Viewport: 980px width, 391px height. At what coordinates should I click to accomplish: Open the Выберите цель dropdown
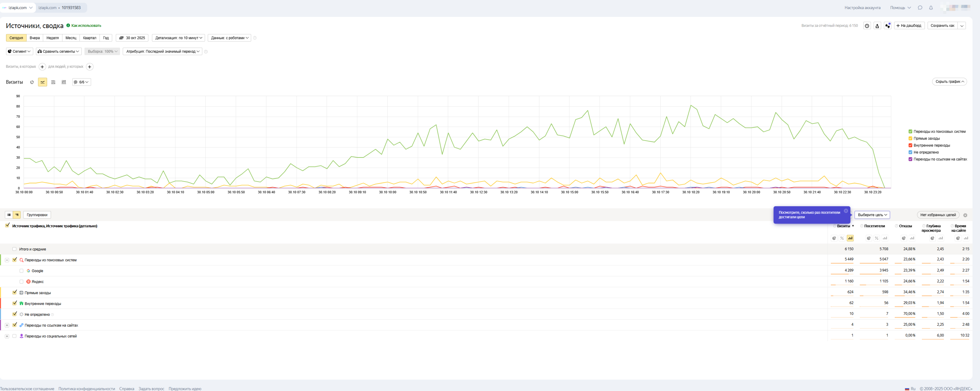872,215
